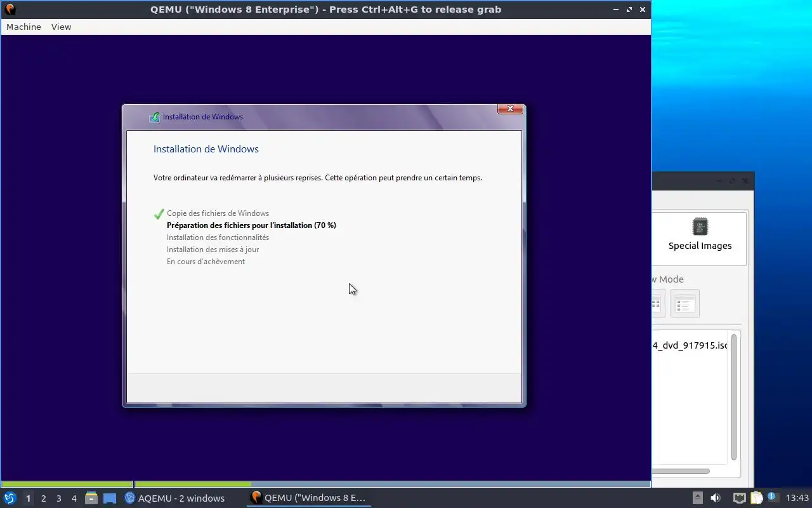Switch to icon view mode in background window
The height and width of the screenshot is (508, 812).
click(657, 304)
